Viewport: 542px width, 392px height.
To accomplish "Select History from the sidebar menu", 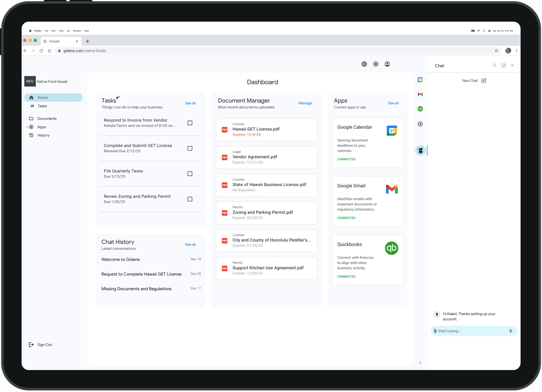I will [43, 135].
